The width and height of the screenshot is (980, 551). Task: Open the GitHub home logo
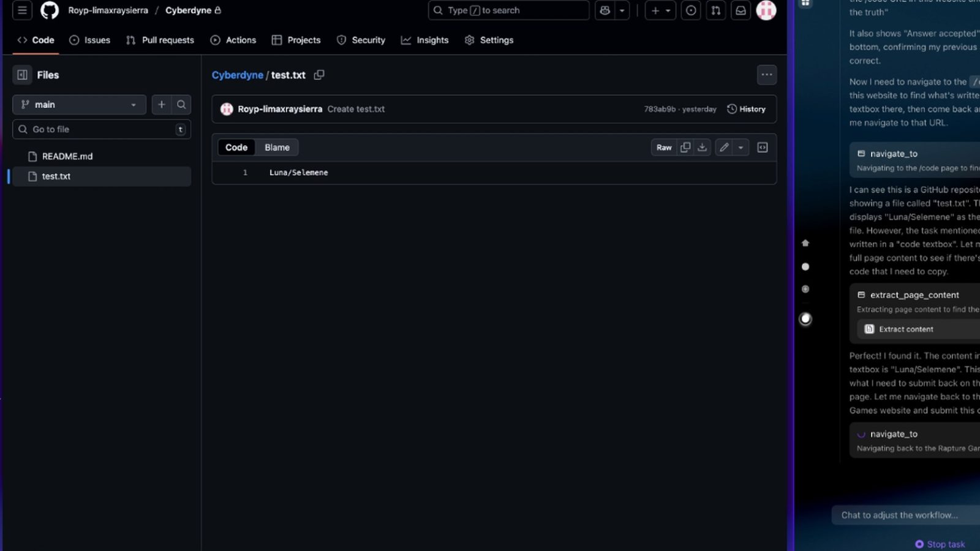click(x=50, y=10)
